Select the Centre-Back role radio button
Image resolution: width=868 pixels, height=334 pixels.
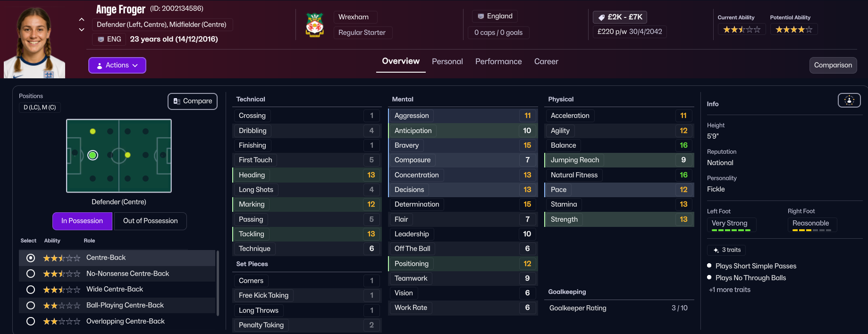click(x=31, y=258)
